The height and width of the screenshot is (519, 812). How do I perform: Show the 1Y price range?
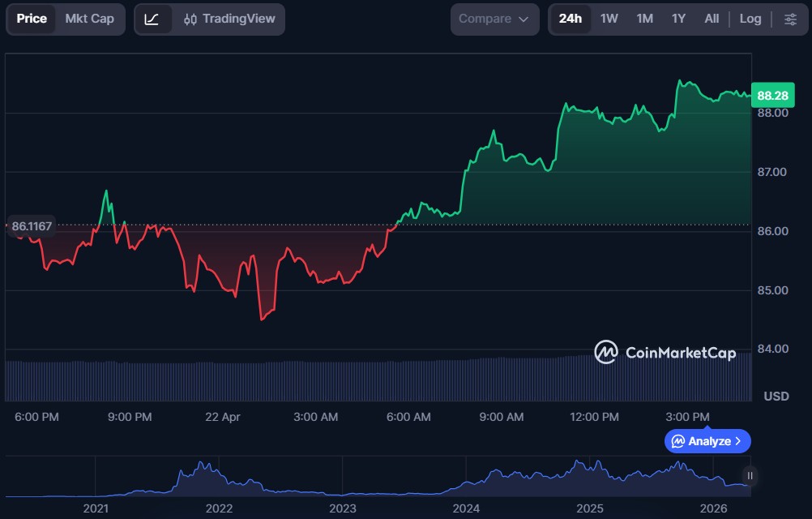pos(678,19)
